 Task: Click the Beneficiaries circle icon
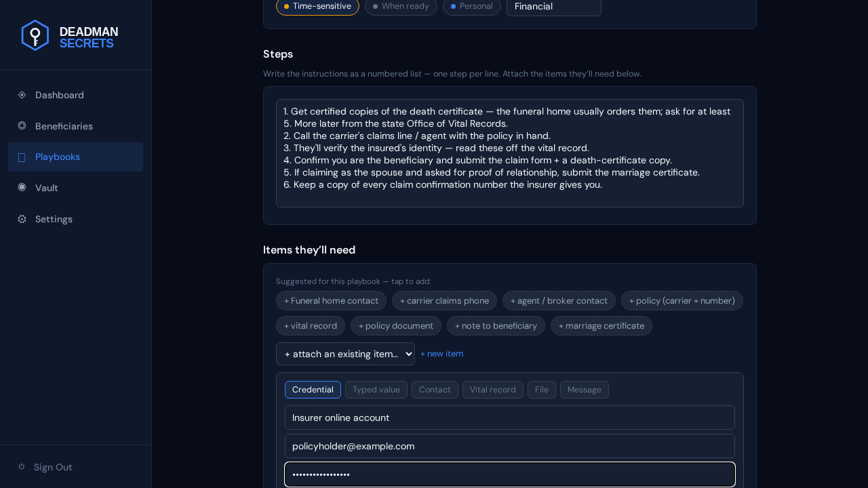pyautogui.click(x=22, y=125)
